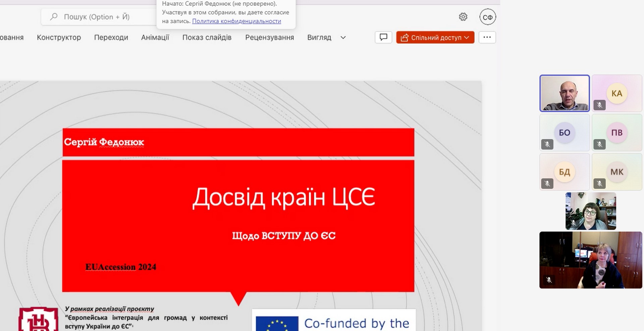Click muted mic icon on БО tile
Viewport: 644px width, 331px height.
click(547, 144)
